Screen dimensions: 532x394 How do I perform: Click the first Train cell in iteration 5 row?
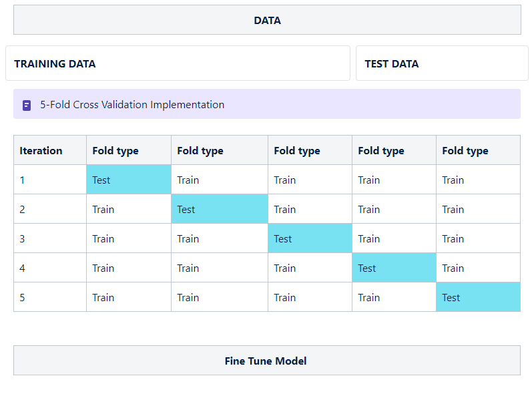(x=129, y=297)
